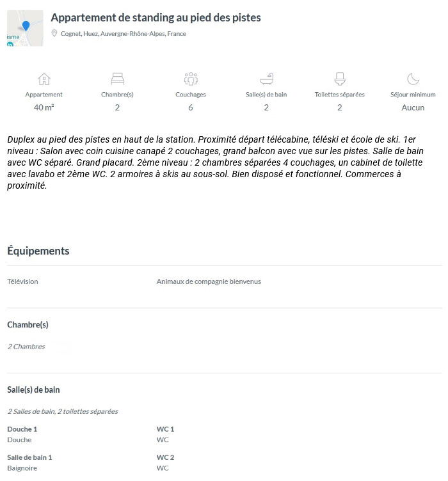Click Animaux de compagnie bienvenus amenity

209,281
